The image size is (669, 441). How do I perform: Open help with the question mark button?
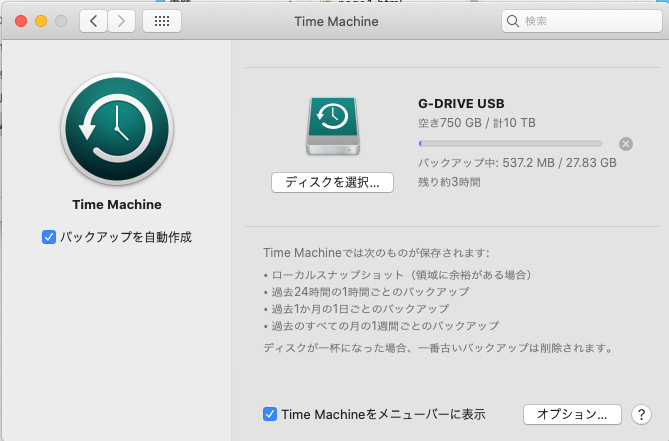(642, 414)
